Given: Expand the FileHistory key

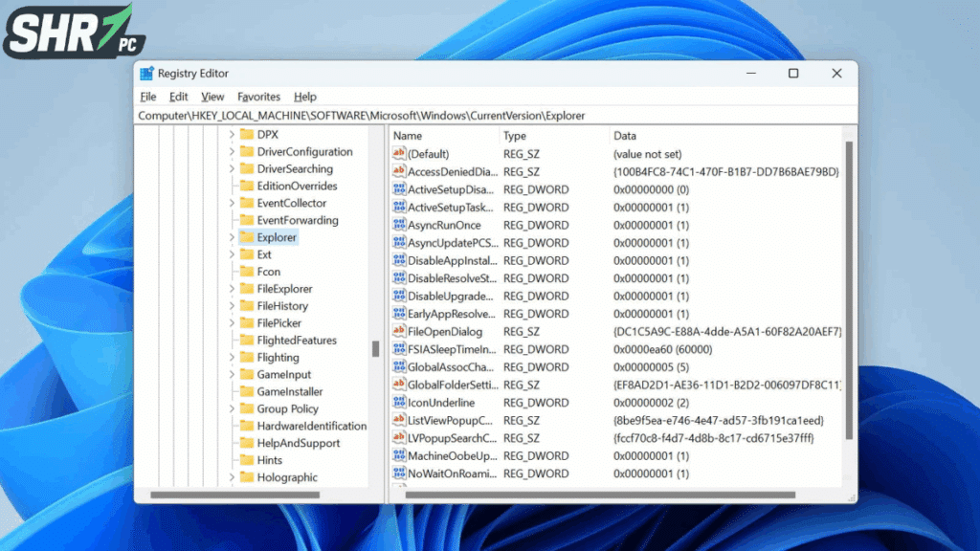Looking at the screenshot, I should [232, 306].
